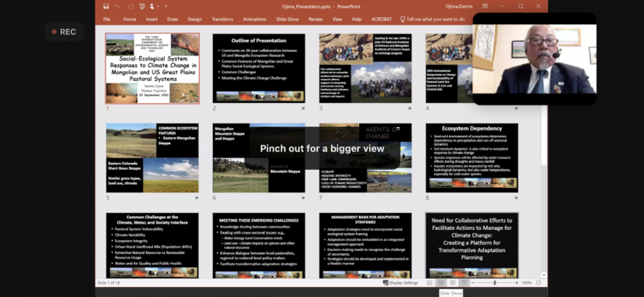Select the Mongolian Mountain Steppe slide 6

point(258,158)
